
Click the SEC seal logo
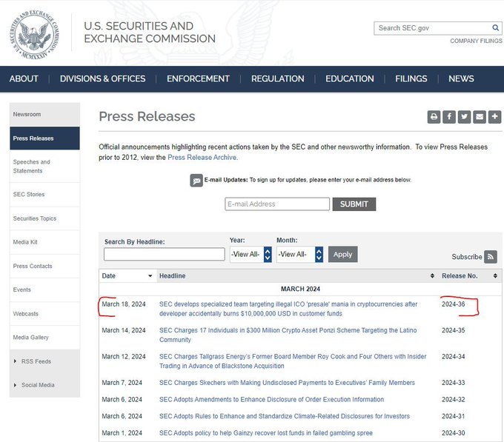point(34,35)
